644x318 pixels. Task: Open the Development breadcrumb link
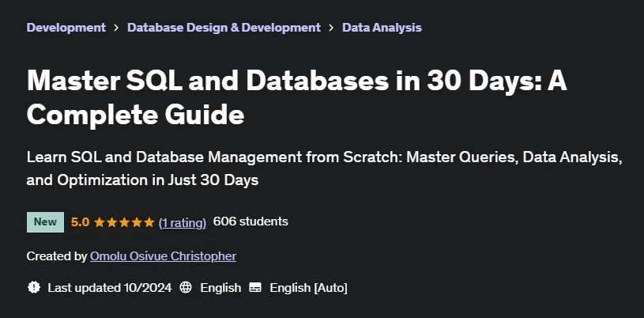(66, 28)
